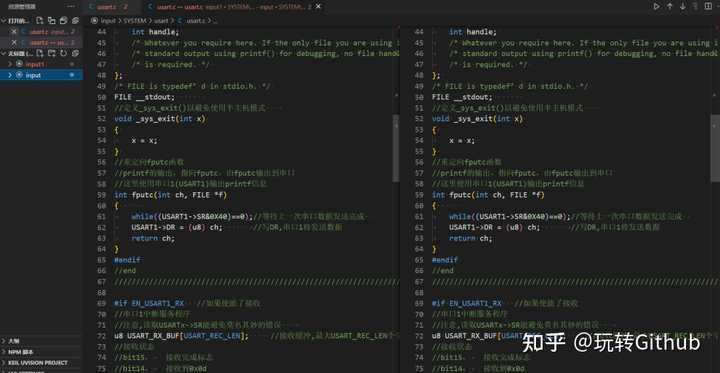Click 'USART1->DR' statement in left pane
Screen dimensions: 720x373
(177, 227)
